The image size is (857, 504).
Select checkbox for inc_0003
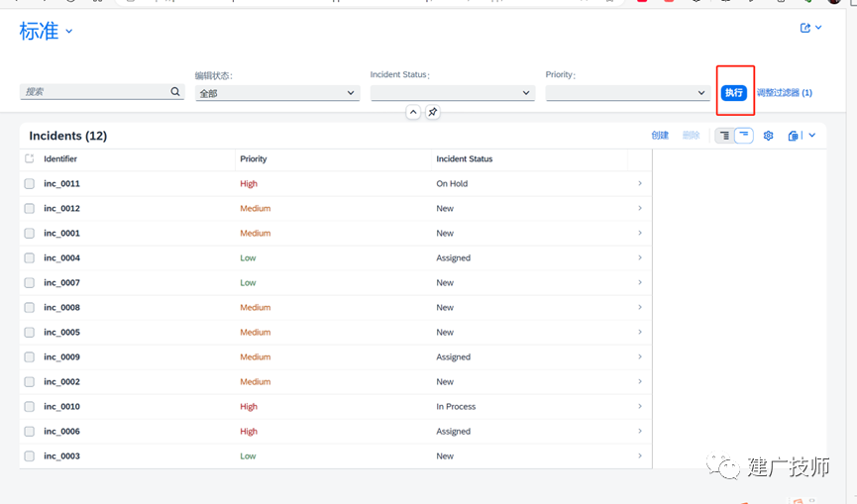pos(30,455)
